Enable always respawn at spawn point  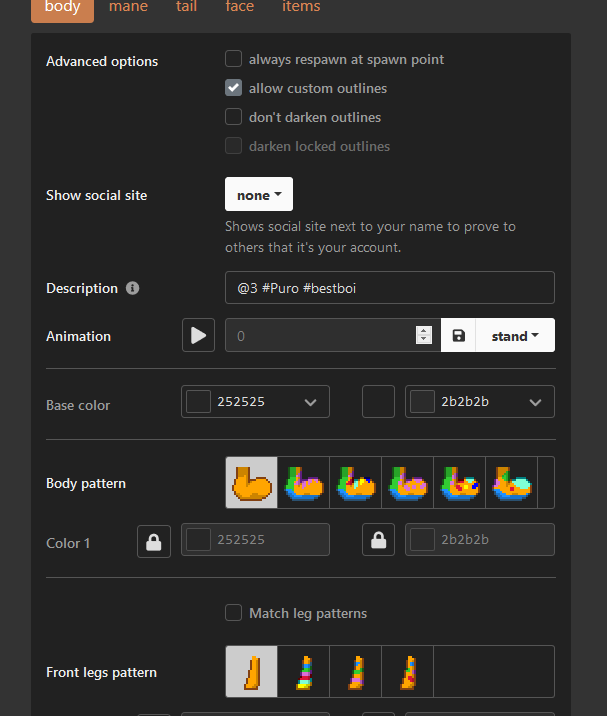[234, 59]
